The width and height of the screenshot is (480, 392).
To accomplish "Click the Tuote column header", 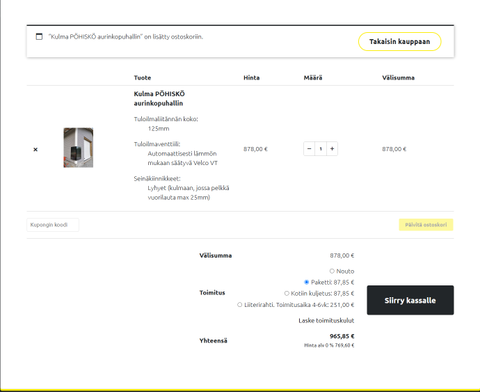I will 142,78.
